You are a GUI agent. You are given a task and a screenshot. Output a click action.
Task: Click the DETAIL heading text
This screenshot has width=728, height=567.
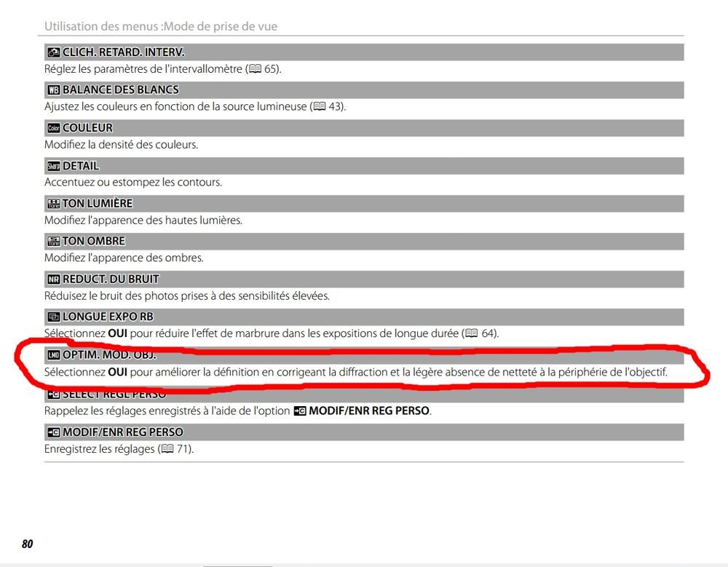pyautogui.click(x=81, y=166)
